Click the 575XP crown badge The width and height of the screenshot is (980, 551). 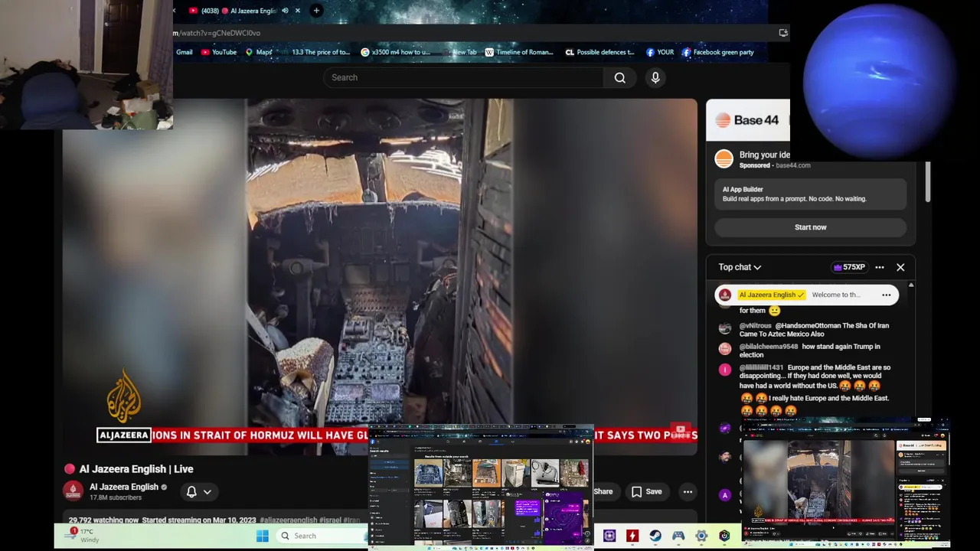(849, 267)
